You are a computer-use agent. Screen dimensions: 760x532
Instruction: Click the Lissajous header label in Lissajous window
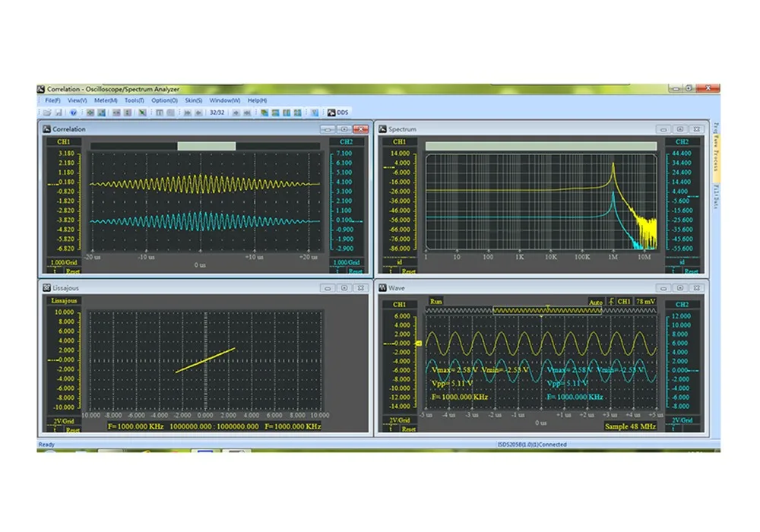tap(64, 300)
